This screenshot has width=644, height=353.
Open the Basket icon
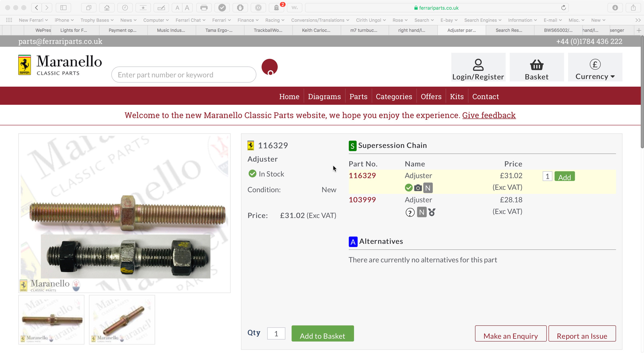click(537, 67)
